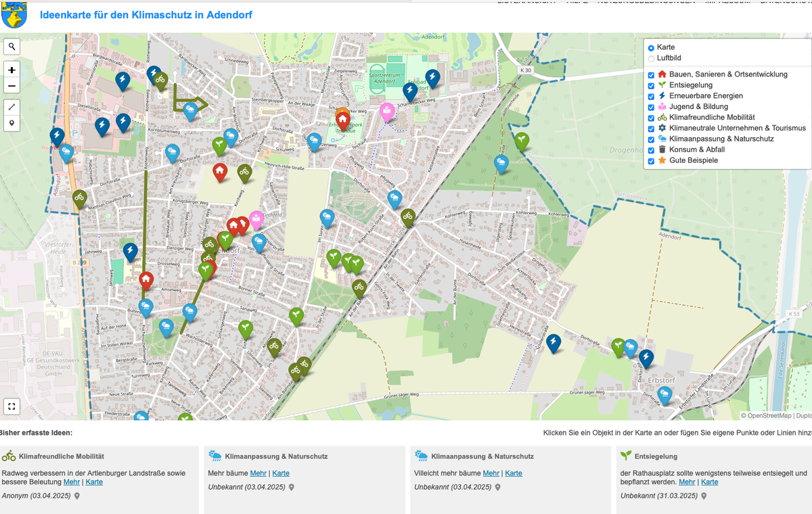812x514 pixels.
Task: Select the Luftbild radio option
Action: (x=651, y=59)
